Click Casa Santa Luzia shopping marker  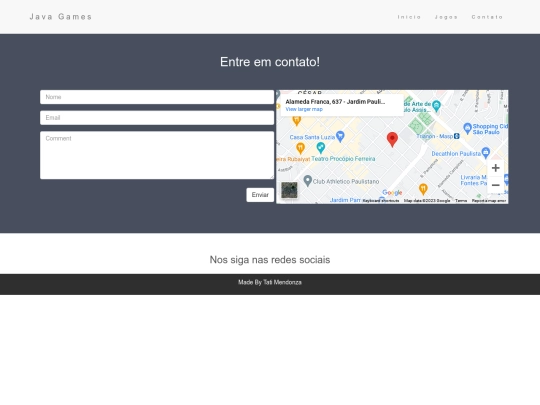340,136
